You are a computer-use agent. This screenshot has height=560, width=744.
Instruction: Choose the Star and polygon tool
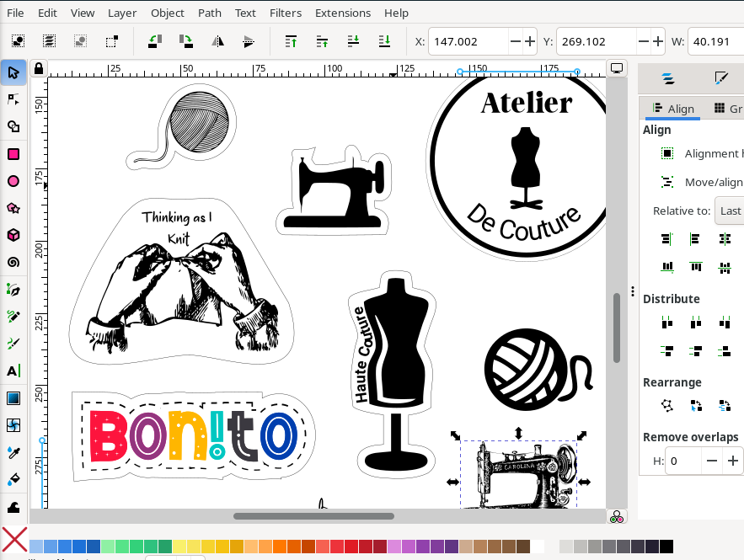click(x=13, y=208)
